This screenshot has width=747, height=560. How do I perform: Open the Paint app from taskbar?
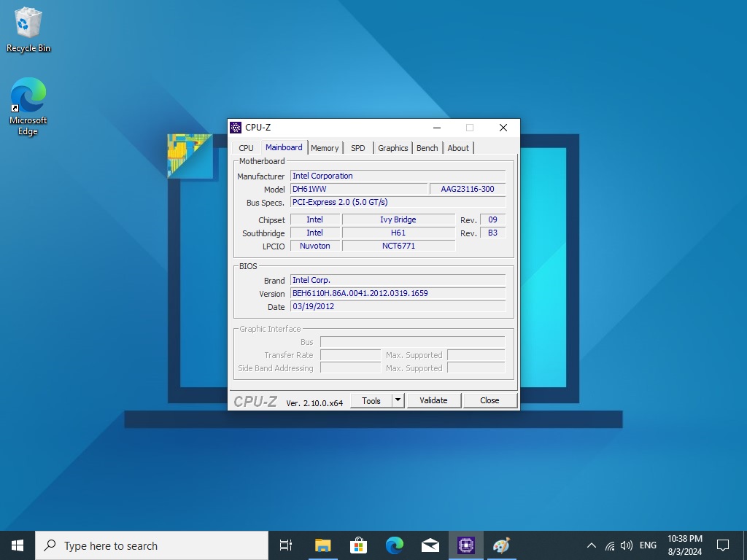[501, 545]
